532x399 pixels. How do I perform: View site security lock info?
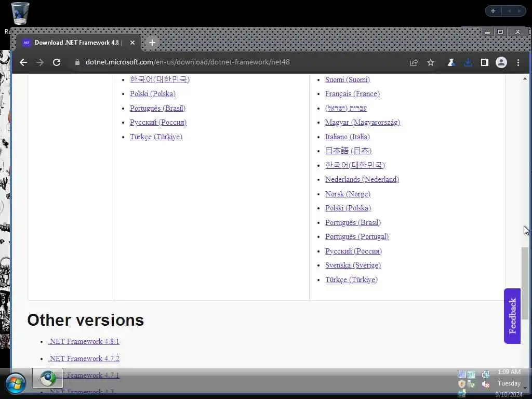[x=77, y=62]
